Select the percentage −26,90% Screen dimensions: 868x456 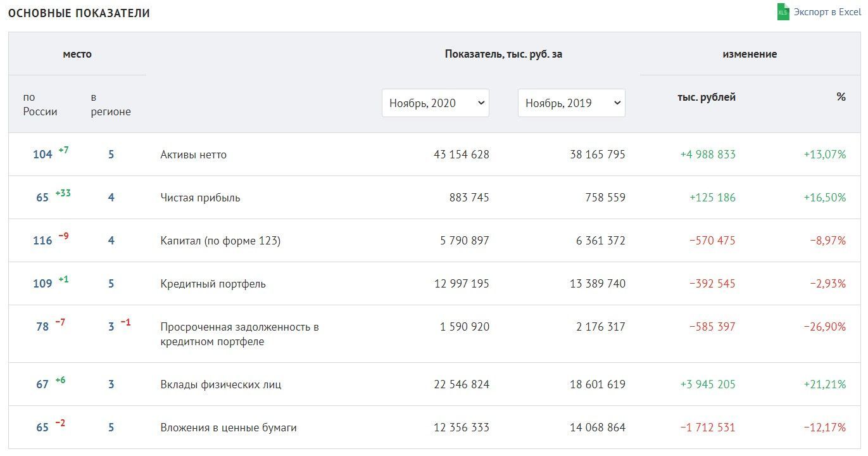tap(825, 327)
